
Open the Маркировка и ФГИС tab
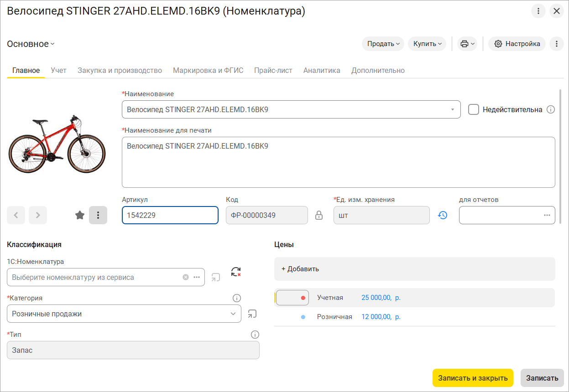[208, 70]
